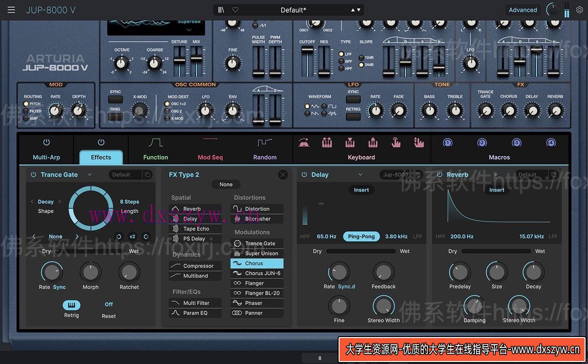Expand the Delay effect dropdown chevron
Screen dimensions: 588x364
tap(360, 174)
